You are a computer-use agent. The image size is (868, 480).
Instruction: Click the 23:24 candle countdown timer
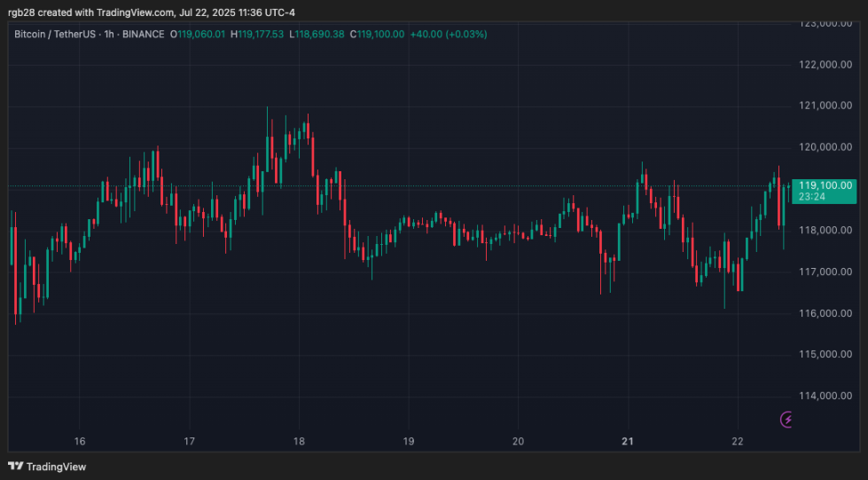pos(812,196)
